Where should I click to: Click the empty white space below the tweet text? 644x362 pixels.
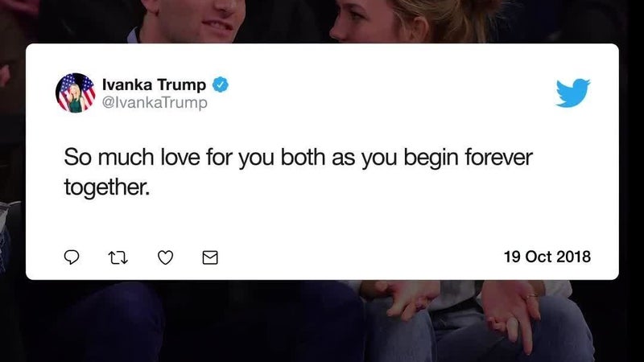322,222
